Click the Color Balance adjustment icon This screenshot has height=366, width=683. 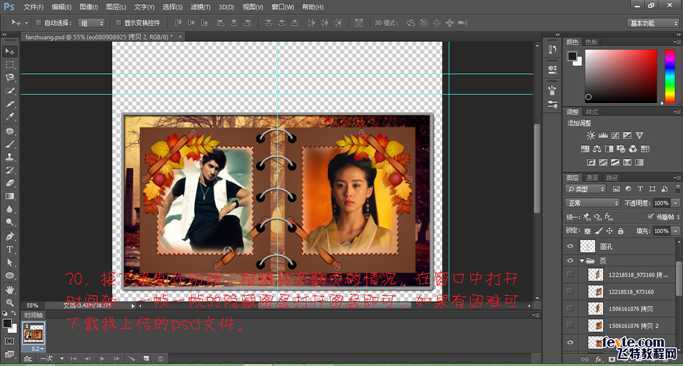(x=597, y=149)
